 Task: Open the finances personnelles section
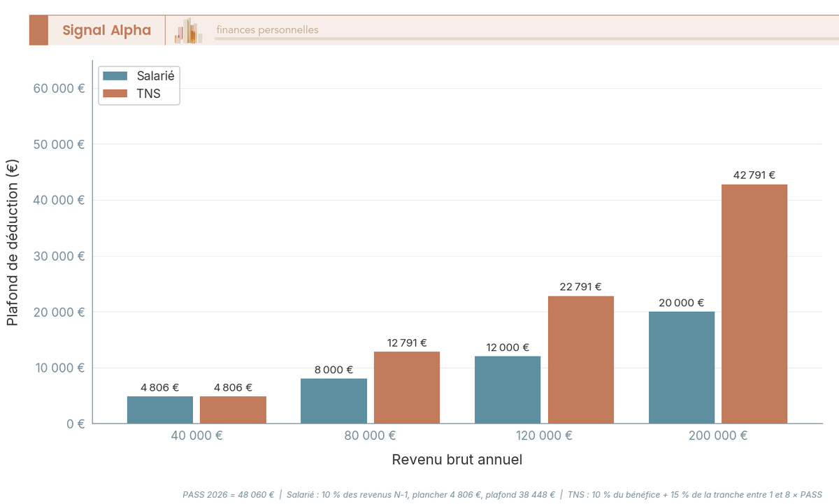(266, 30)
